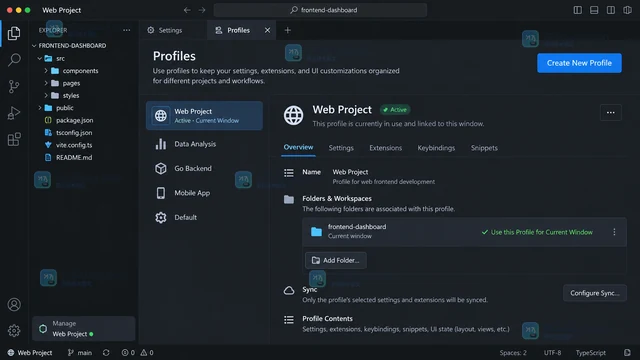Open the customize layout icon
The height and width of the screenshot is (360, 640).
point(627,10)
